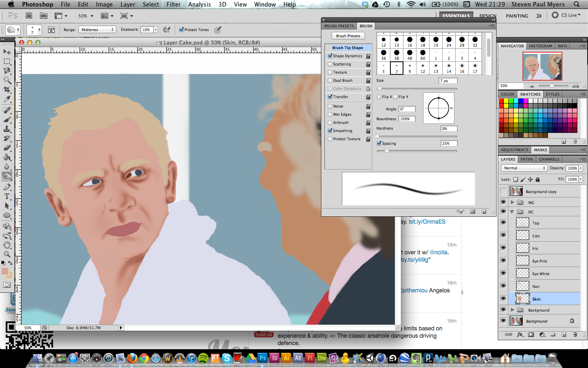Click the fx layer style icon

point(520,334)
